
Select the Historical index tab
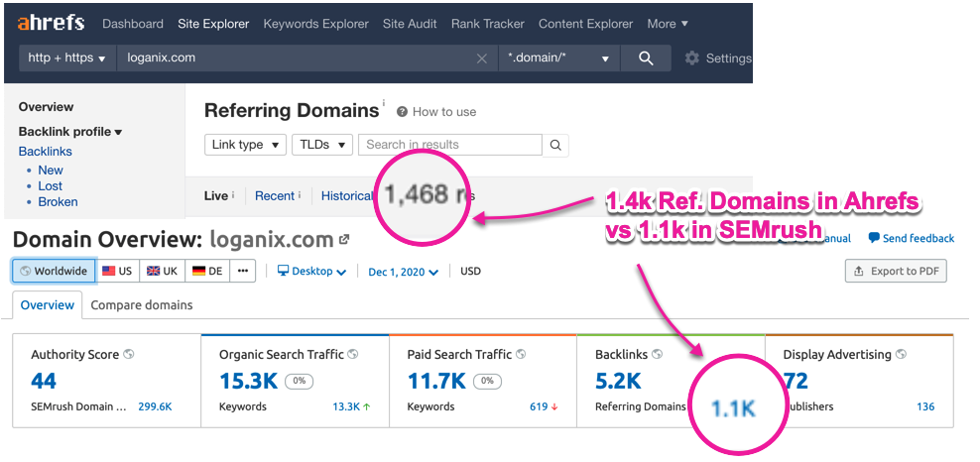click(x=347, y=196)
